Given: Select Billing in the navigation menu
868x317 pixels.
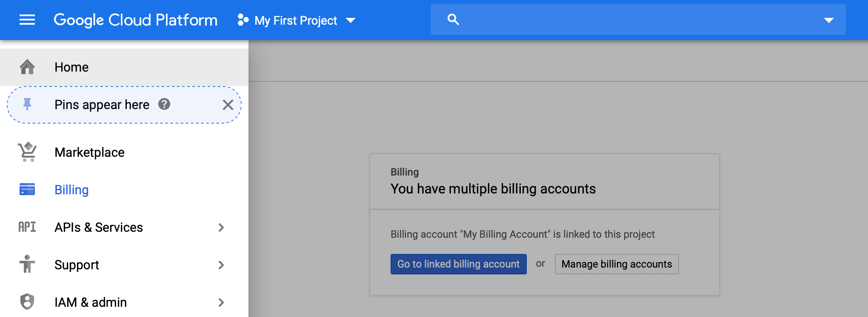Looking at the screenshot, I should click(x=71, y=190).
